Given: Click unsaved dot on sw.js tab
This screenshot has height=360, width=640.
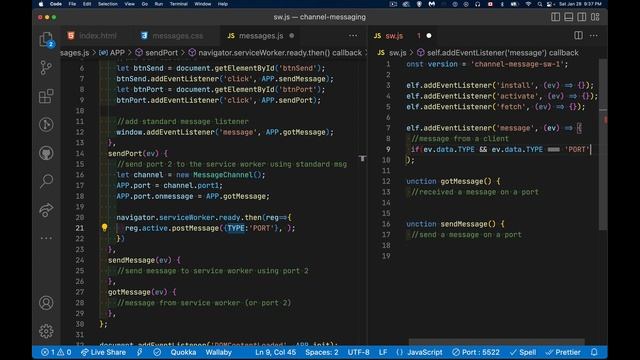Looking at the screenshot, I should [429, 36].
